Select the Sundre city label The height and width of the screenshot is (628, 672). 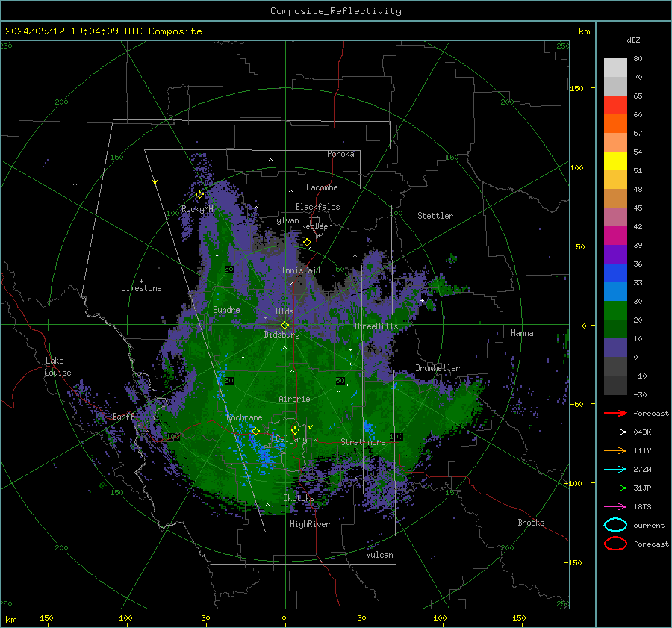226,309
